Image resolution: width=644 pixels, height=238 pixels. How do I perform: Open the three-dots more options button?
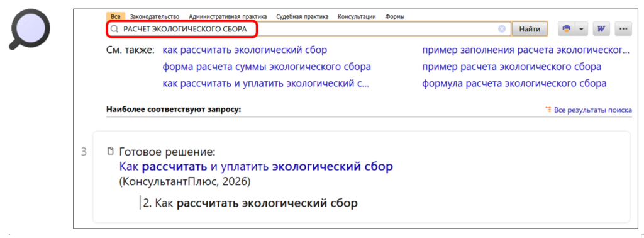[623, 29]
